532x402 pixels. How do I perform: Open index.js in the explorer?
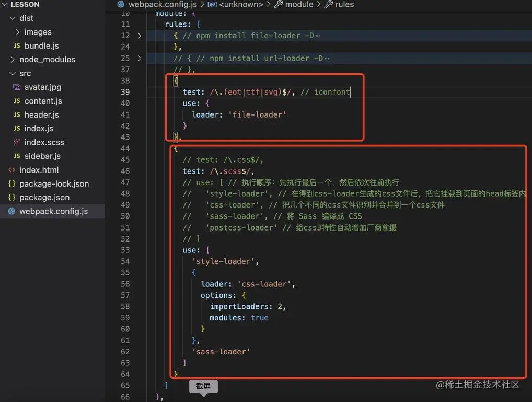coord(39,129)
